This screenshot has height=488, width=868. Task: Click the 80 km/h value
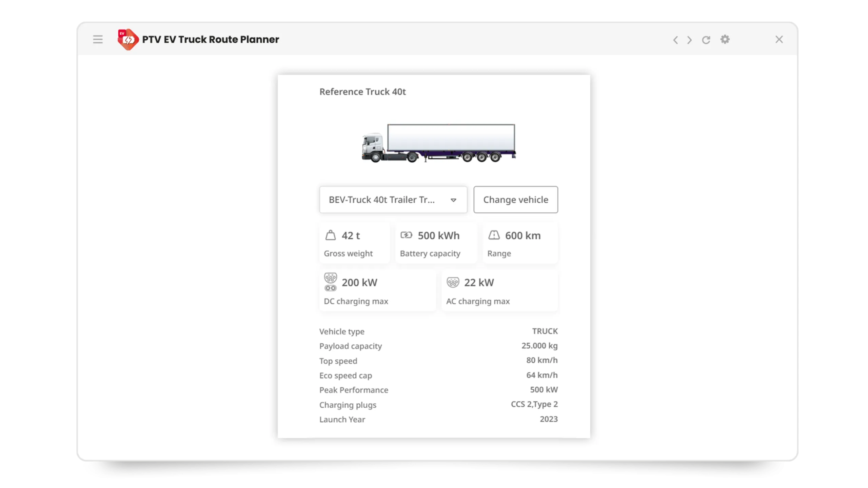[542, 360]
